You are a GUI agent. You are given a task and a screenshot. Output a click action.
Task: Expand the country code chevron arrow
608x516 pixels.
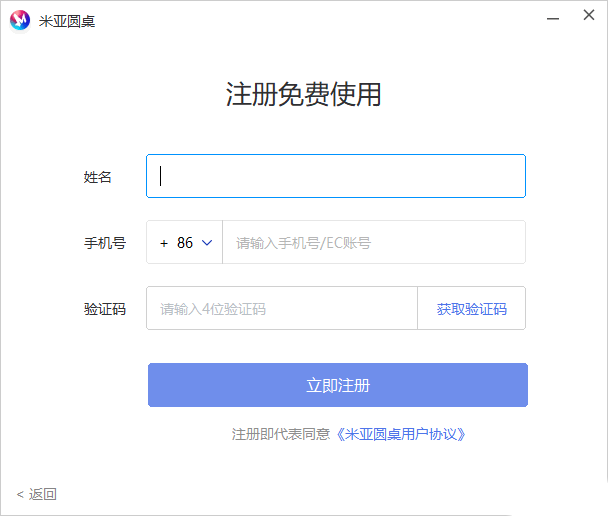pos(207,242)
